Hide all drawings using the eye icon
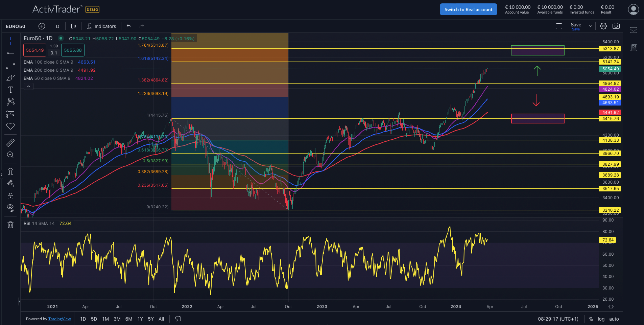This screenshot has height=325, width=644. click(x=10, y=208)
